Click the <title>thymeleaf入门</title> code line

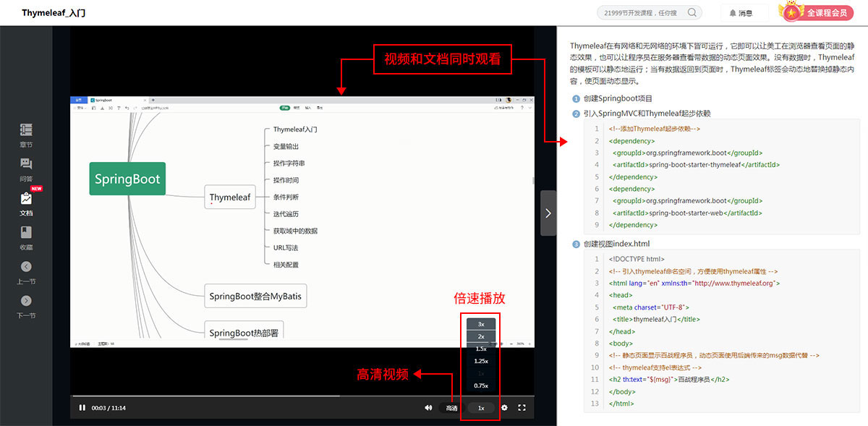[x=656, y=319]
